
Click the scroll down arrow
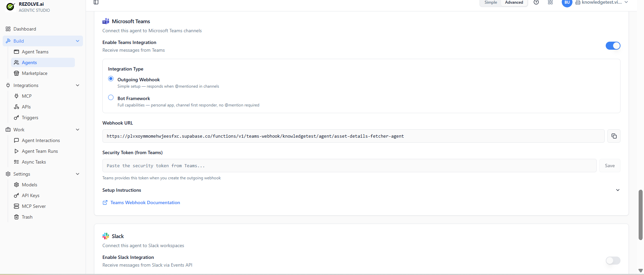coord(640,271)
